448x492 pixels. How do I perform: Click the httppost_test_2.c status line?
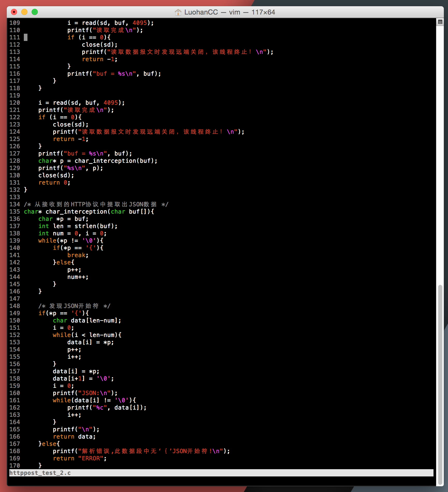40,473
